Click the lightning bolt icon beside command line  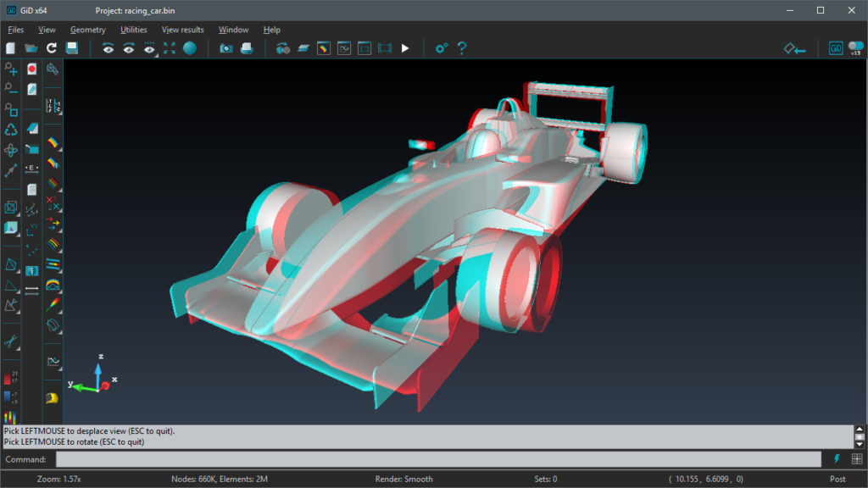(837, 459)
